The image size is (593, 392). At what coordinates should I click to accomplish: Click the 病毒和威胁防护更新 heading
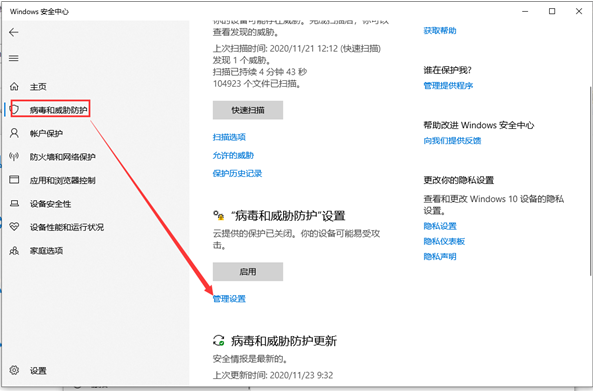284,341
